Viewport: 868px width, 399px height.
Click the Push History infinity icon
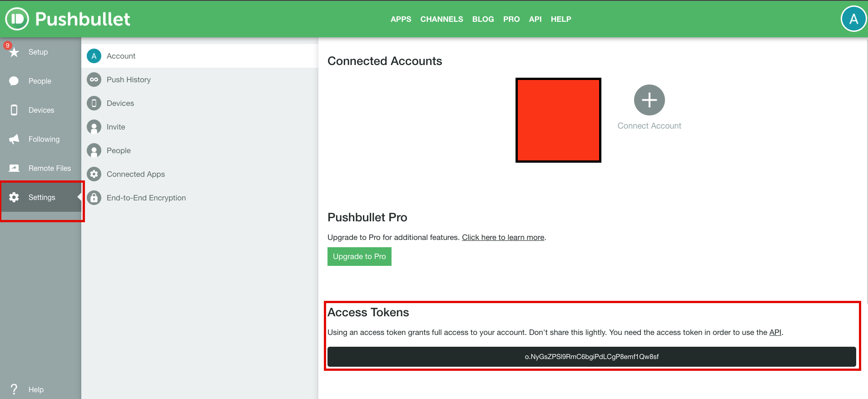tap(94, 80)
